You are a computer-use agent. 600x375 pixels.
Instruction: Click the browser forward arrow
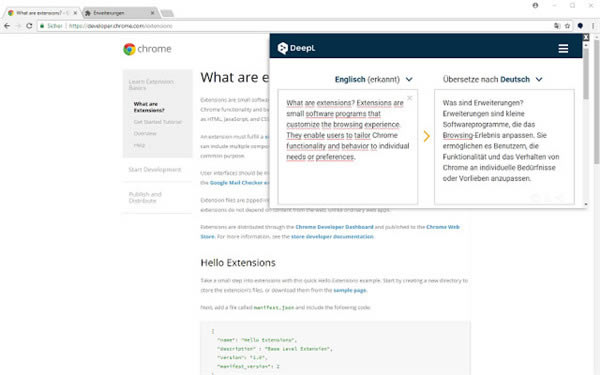click(x=18, y=26)
